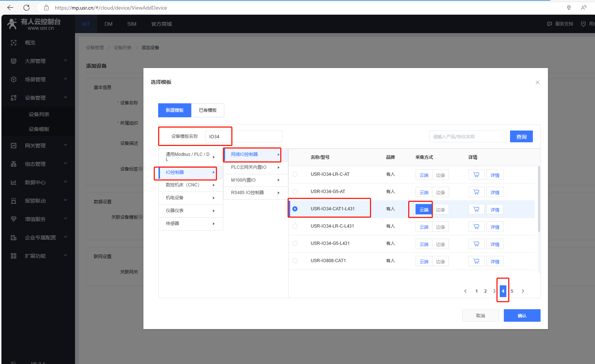
Task: Click the 查询 search button
Action: click(521, 137)
